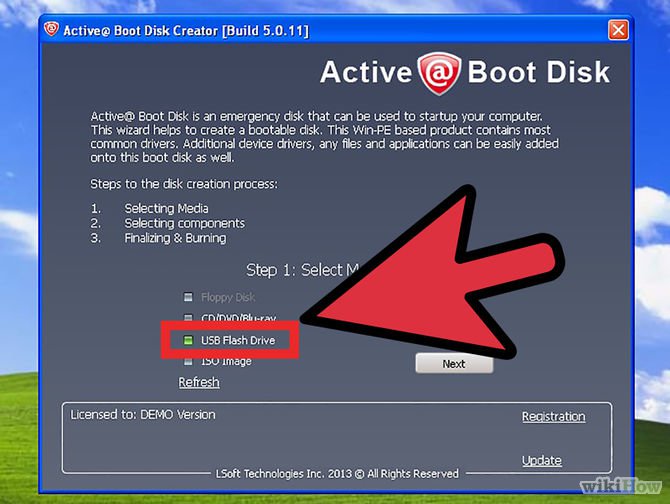
Task: Select the Floppy Disk media option
Action: [x=220, y=297]
